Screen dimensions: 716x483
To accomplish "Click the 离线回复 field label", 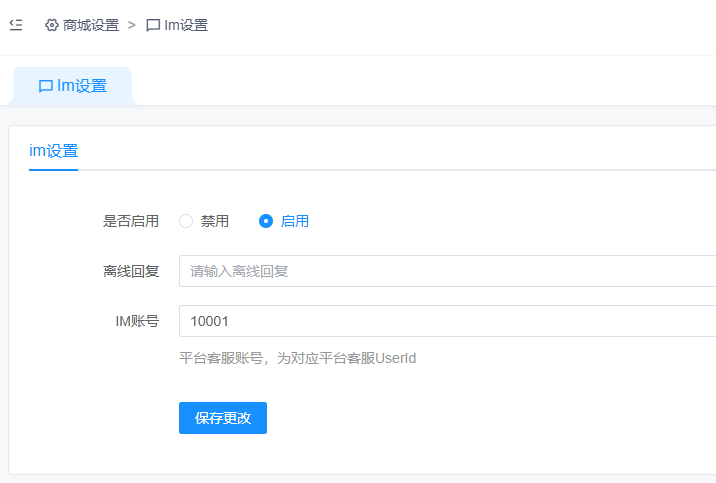I will tap(131, 271).
